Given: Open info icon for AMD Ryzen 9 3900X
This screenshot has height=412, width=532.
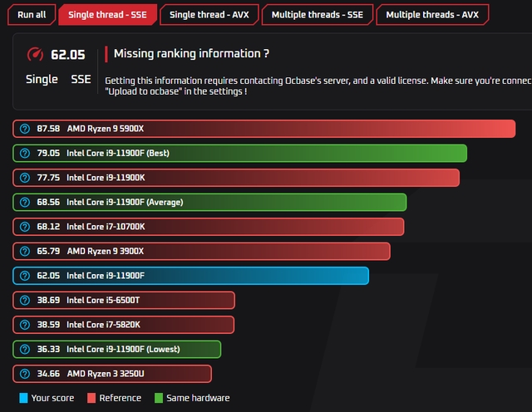Looking at the screenshot, I should point(25,251).
